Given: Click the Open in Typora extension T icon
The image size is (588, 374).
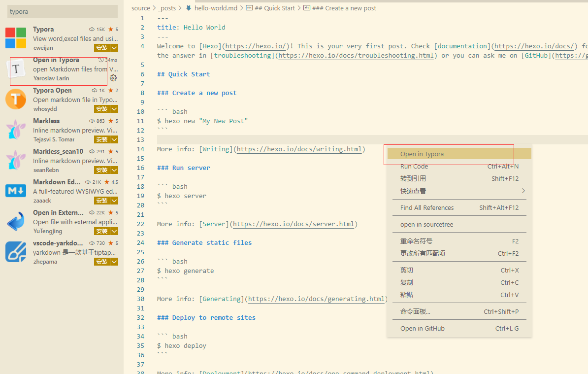Looking at the screenshot, I should click(16, 69).
